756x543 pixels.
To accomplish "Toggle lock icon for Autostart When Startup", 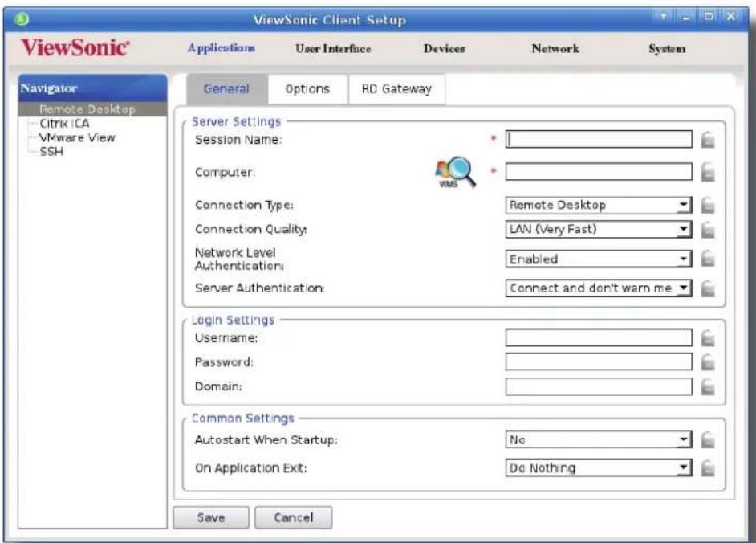I will tap(707, 440).
